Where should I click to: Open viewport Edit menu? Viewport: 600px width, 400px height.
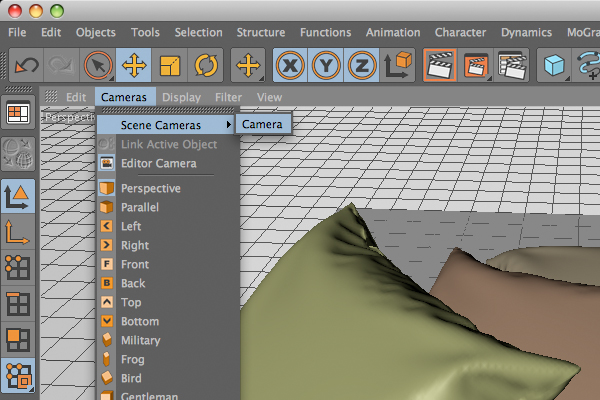76,97
